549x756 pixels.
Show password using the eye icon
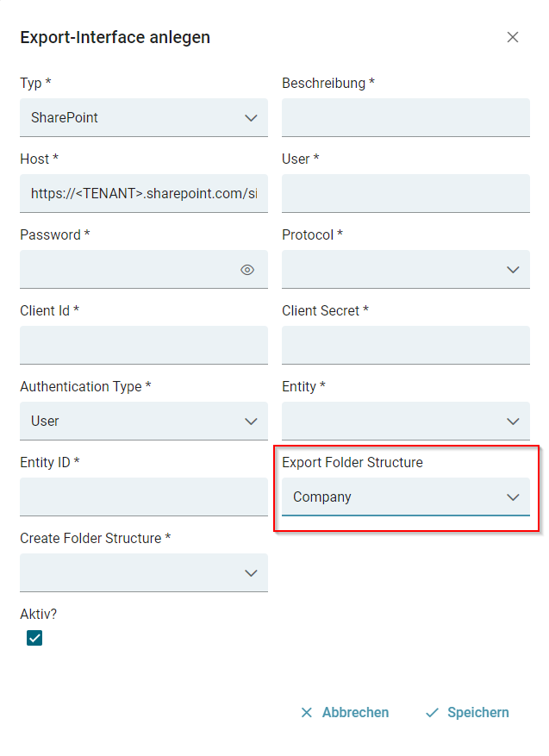tap(247, 270)
